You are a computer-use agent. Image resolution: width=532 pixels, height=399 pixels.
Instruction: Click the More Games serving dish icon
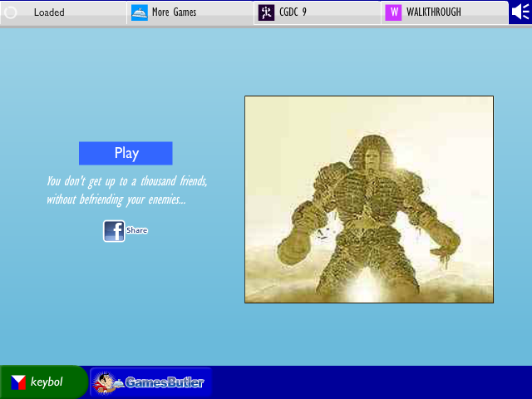click(140, 12)
